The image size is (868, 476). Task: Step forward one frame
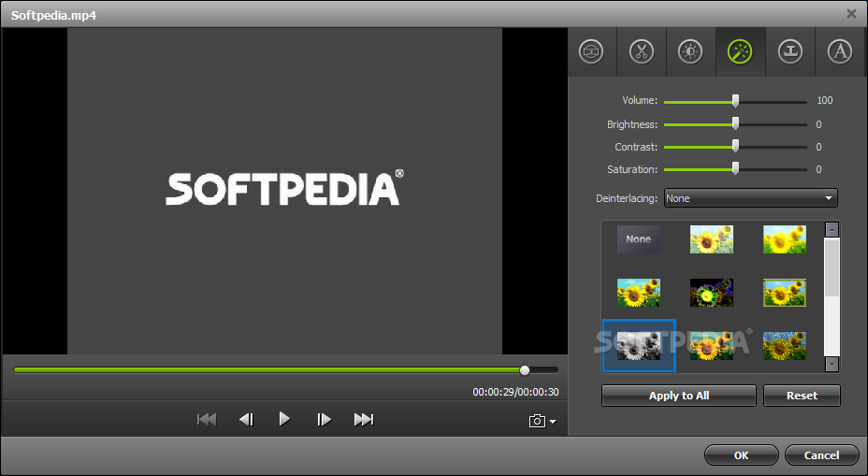tap(324, 420)
